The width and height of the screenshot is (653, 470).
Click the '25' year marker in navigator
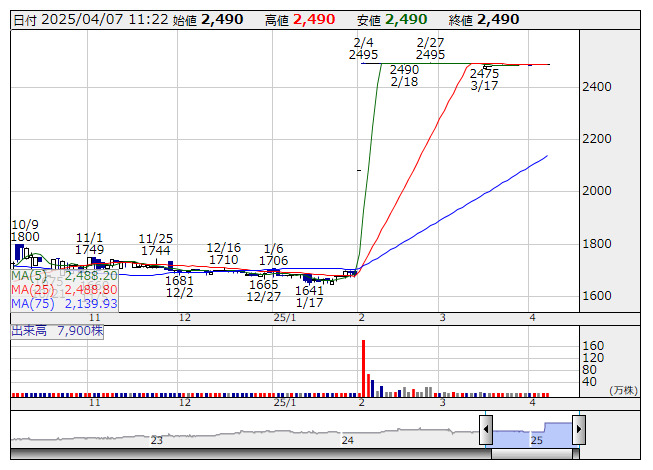pyautogui.click(x=536, y=440)
